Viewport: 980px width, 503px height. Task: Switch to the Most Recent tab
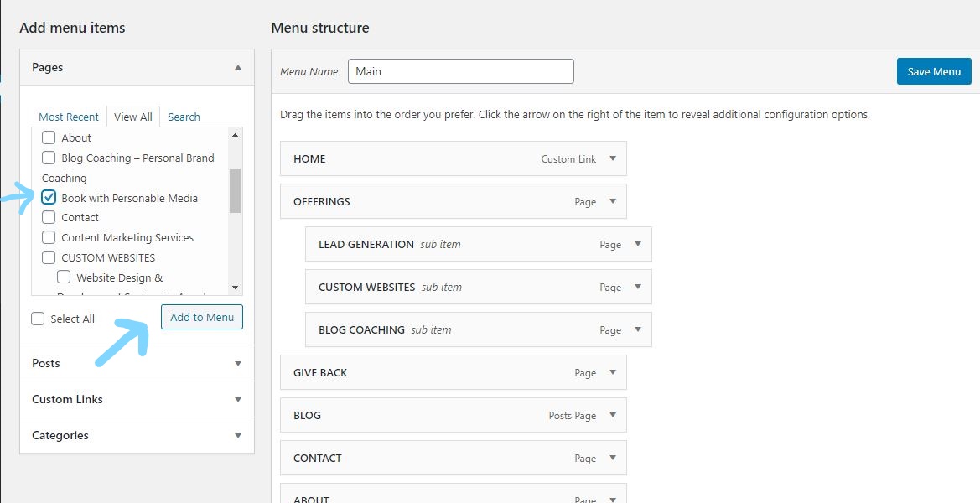[x=69, y=117]
